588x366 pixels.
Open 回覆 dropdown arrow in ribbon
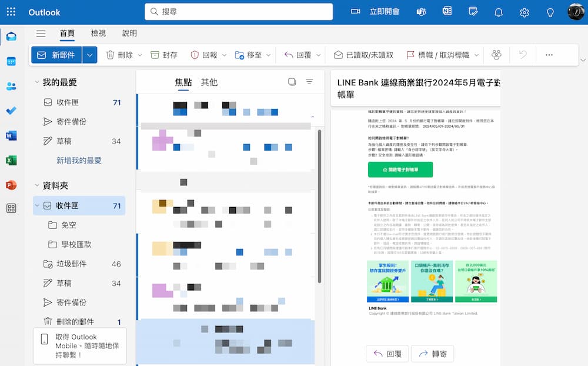(318, 55)
